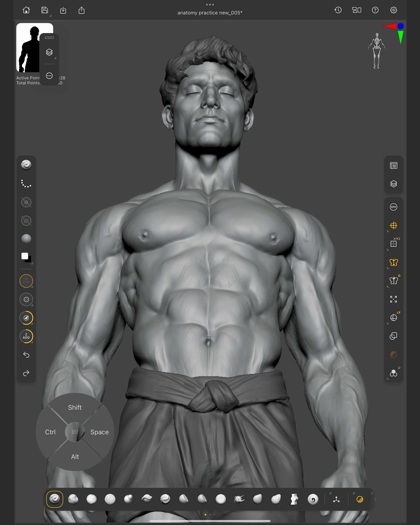
Task: Click the Undo arrow on the left toolbar
Action: [26, 355]
